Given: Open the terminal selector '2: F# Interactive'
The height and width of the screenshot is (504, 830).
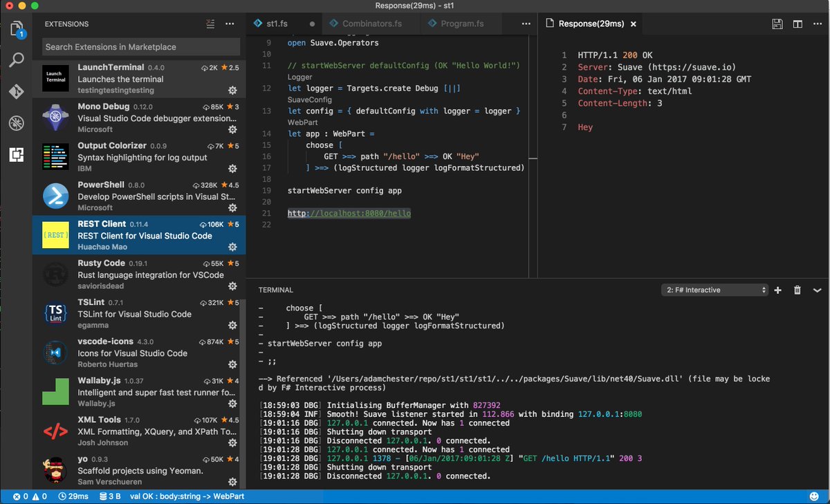Looking at the screenshot, I should pos(715,290).
